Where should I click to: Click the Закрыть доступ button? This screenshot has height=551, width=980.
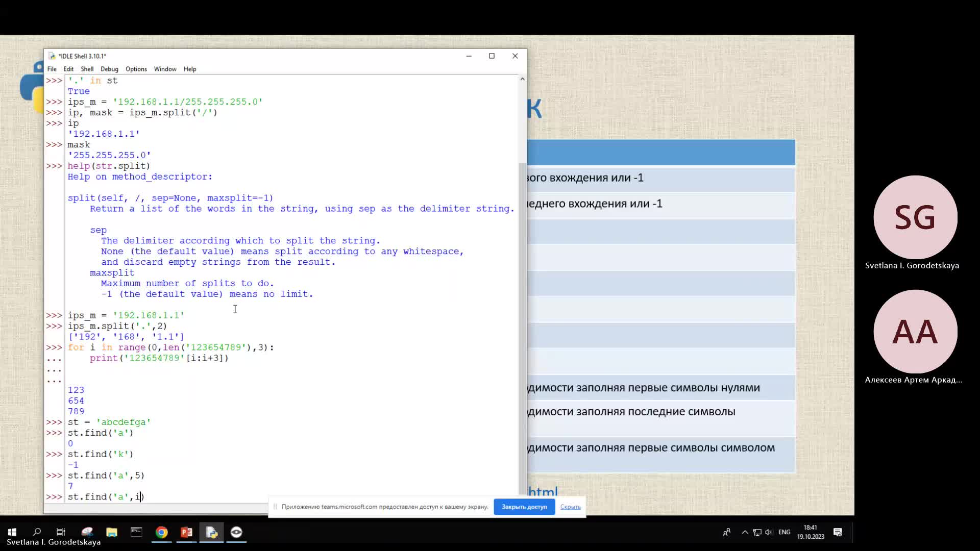524,507
